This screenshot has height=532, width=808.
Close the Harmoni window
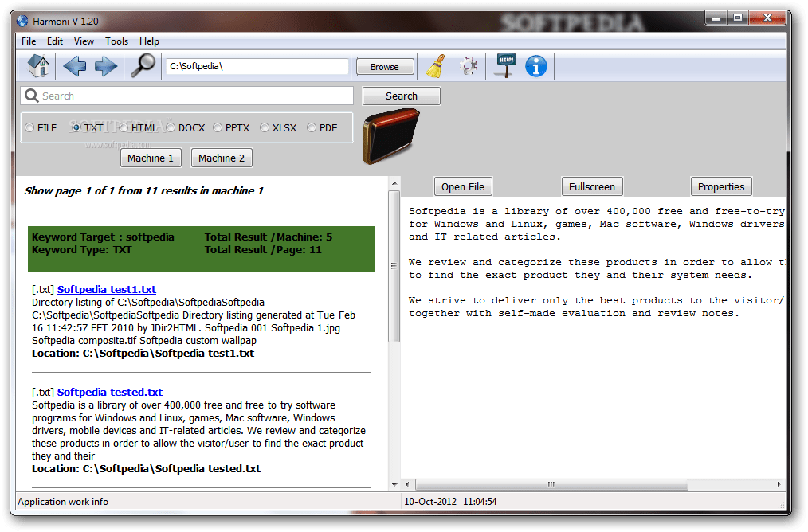pos(767,18)
